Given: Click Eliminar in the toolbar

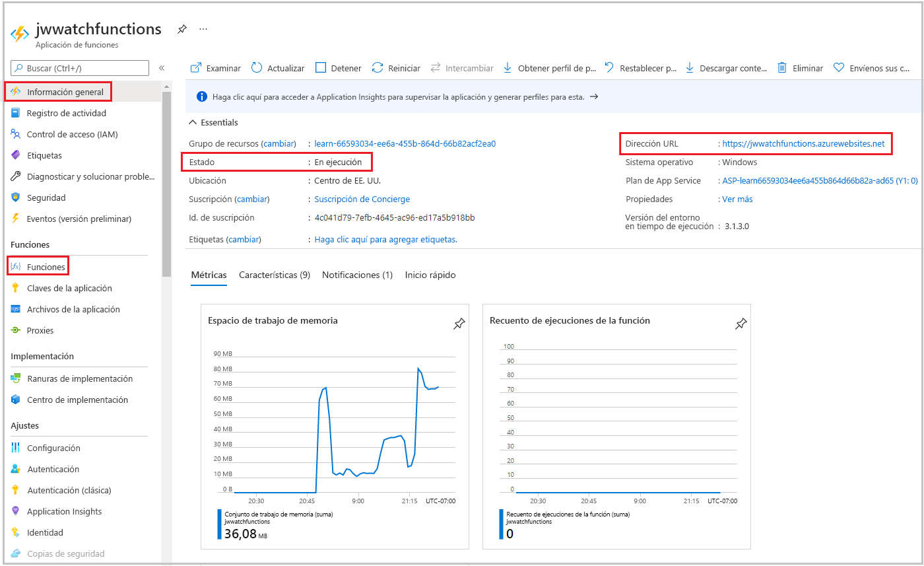Looking at the screenshot, I should coord(800,68).
